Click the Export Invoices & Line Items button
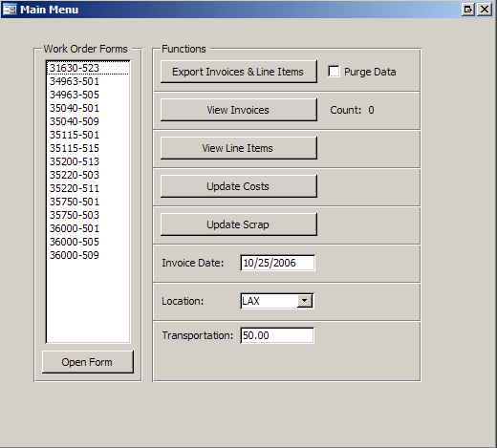The width and height of the screenshot is (497, 448). coord(239,72)
